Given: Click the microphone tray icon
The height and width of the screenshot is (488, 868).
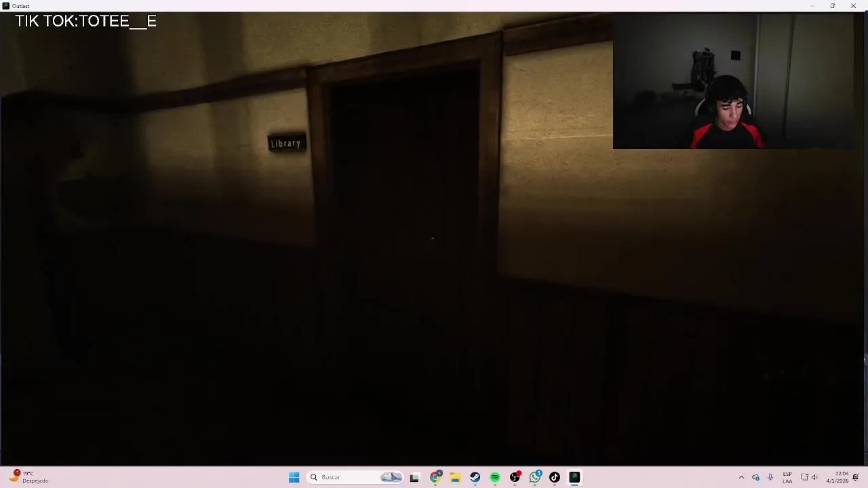Looking at the screenshot, I should click(771, 477).
